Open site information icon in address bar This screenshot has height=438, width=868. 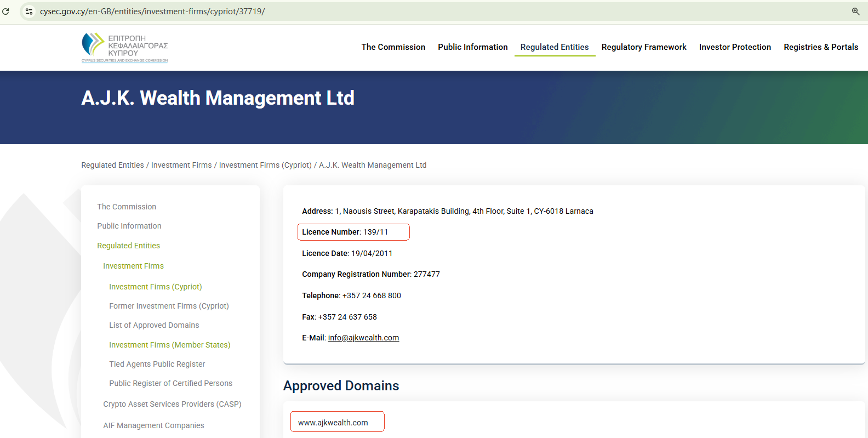tap(29, 11)
